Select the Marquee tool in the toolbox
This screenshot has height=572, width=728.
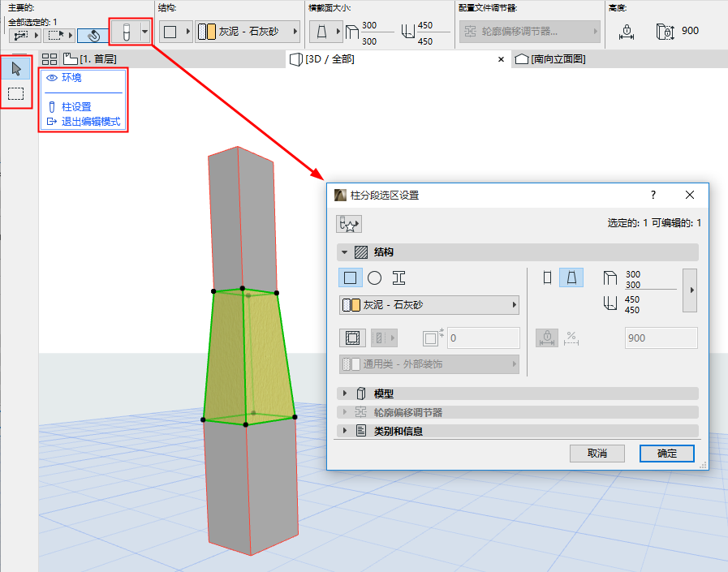[16, 94]
